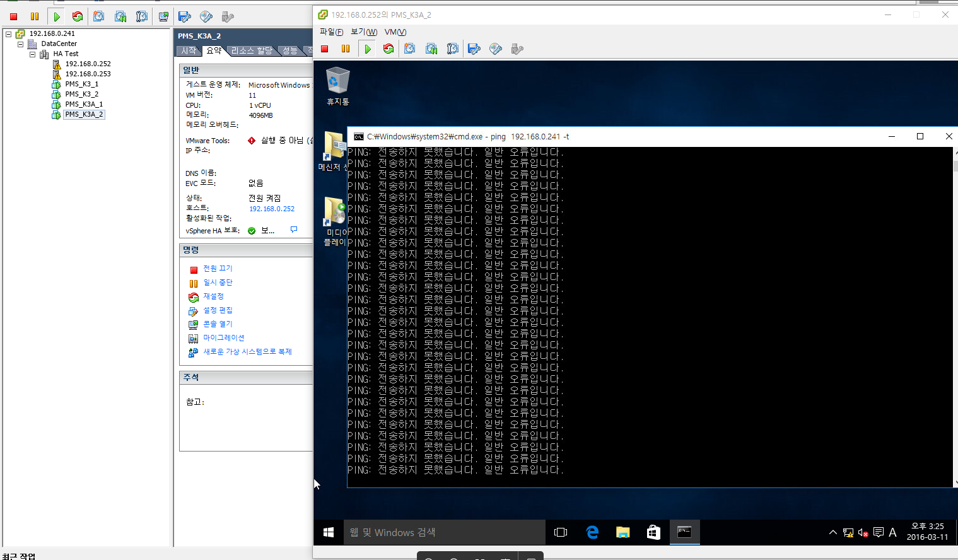Open the 파일(F) menu in console window
Image resolution: width=958 pixels, height=560 pixels.
click(331, 32)
